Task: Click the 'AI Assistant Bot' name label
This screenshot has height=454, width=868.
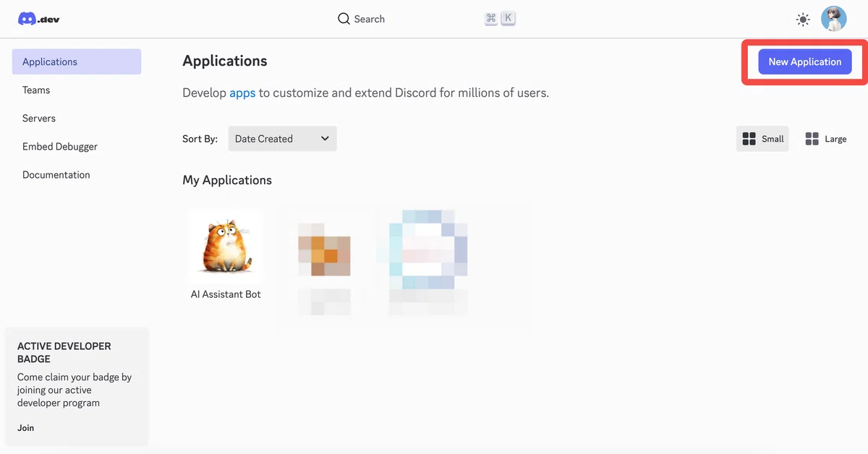Action: coord(226,294)
